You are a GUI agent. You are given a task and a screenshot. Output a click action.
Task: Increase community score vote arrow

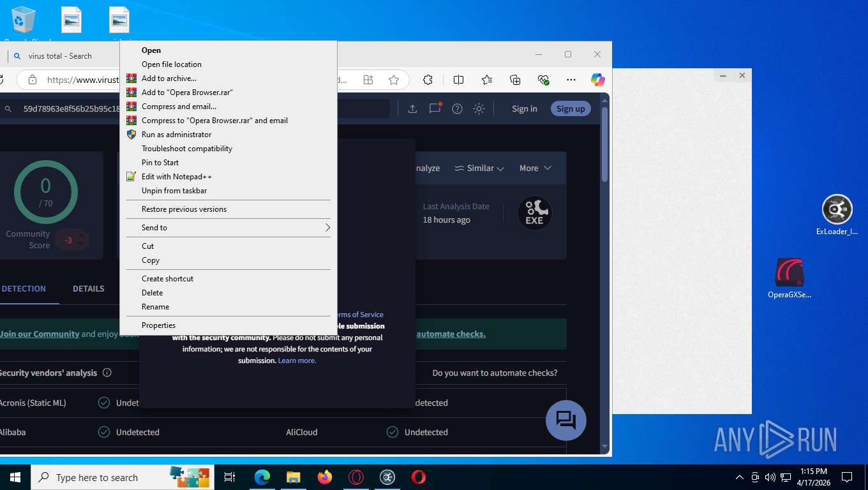coord(80,235)
